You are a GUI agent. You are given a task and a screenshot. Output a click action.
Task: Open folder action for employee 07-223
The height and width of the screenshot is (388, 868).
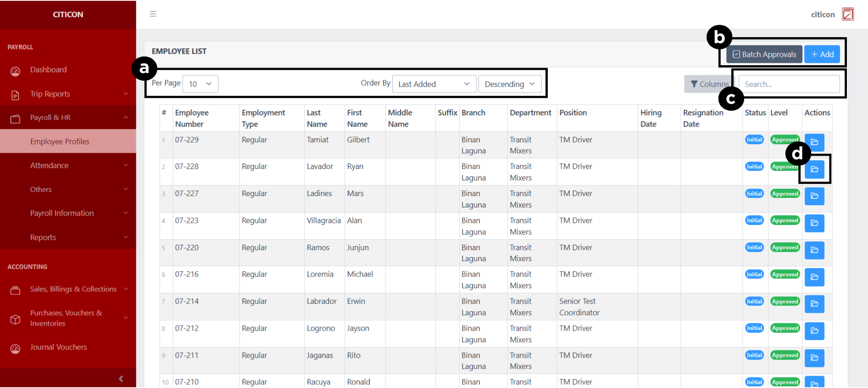[x=814, y=223]
